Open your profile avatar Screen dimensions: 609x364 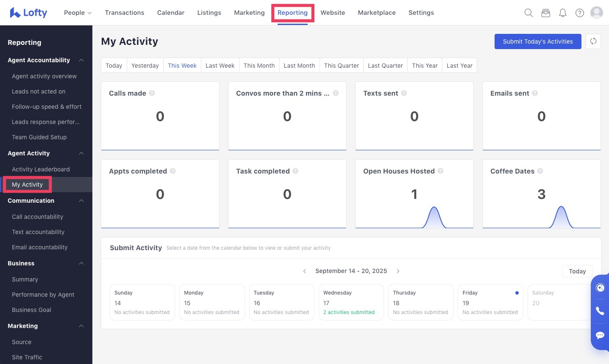tap(597, 13)
